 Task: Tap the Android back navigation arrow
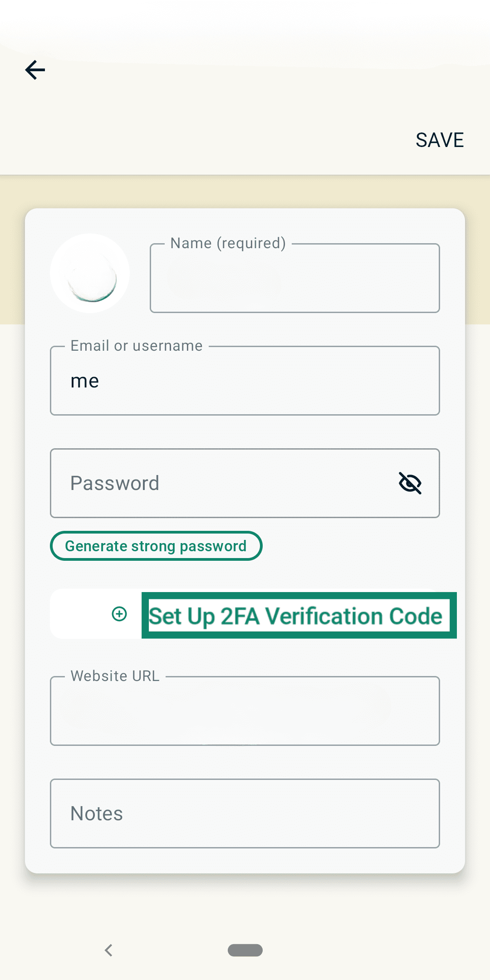108,950
